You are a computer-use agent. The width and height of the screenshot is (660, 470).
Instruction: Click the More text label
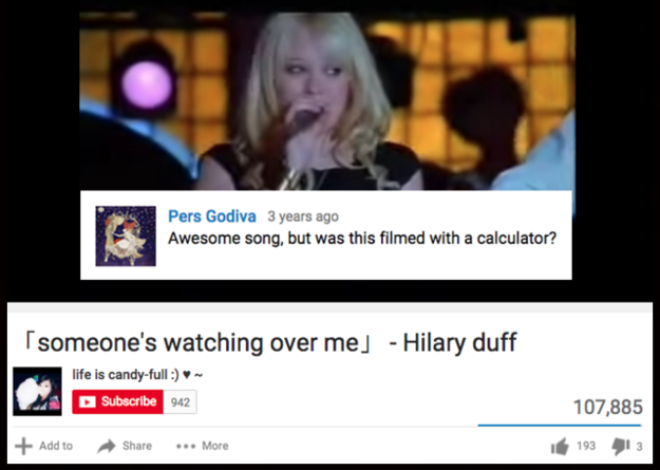[215, 446]
